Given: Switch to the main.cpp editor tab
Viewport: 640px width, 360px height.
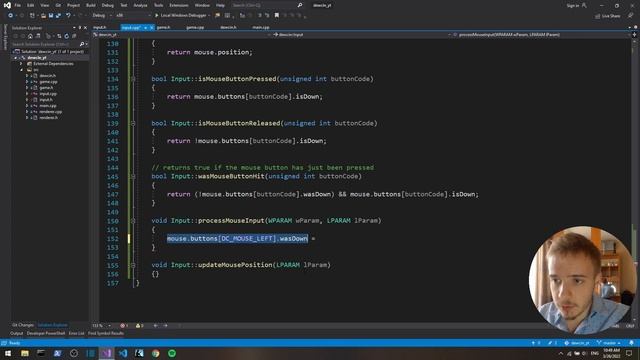Looking at the screenshot, I should (x=261, y=27).
